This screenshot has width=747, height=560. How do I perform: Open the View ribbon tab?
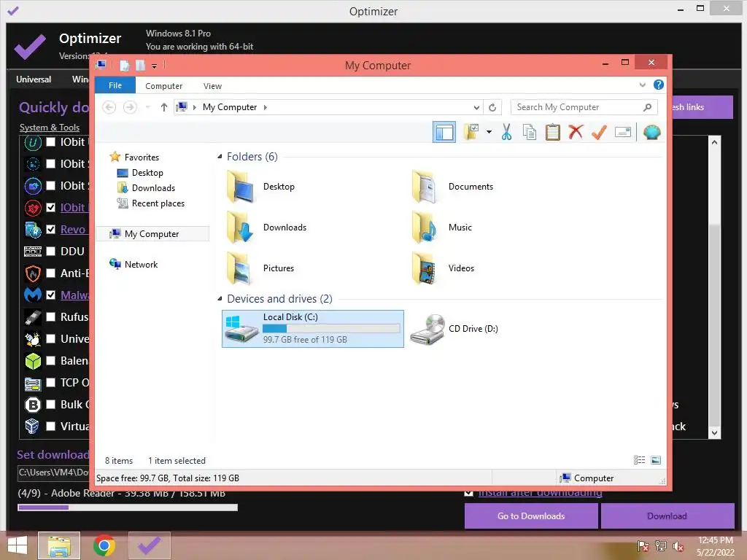212,86
